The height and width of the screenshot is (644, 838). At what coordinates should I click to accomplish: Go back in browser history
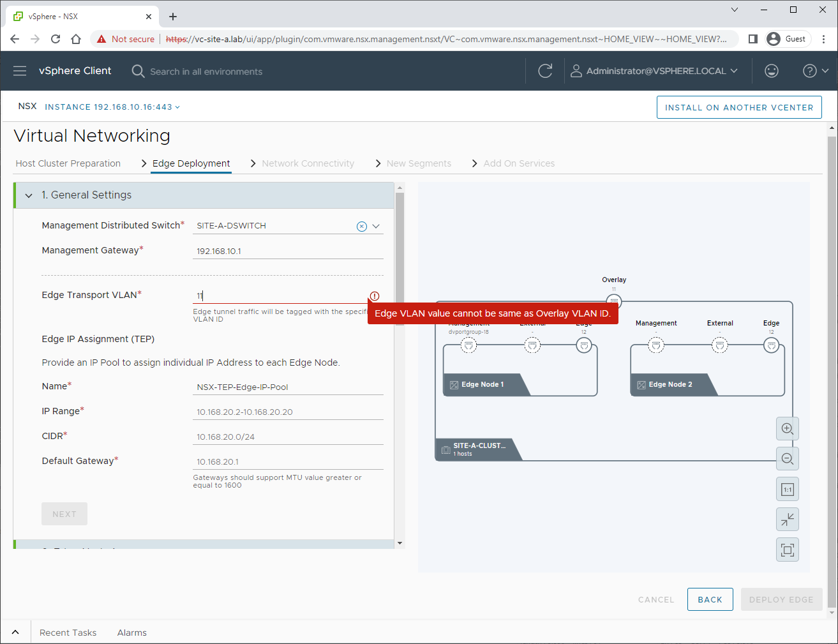15,39
